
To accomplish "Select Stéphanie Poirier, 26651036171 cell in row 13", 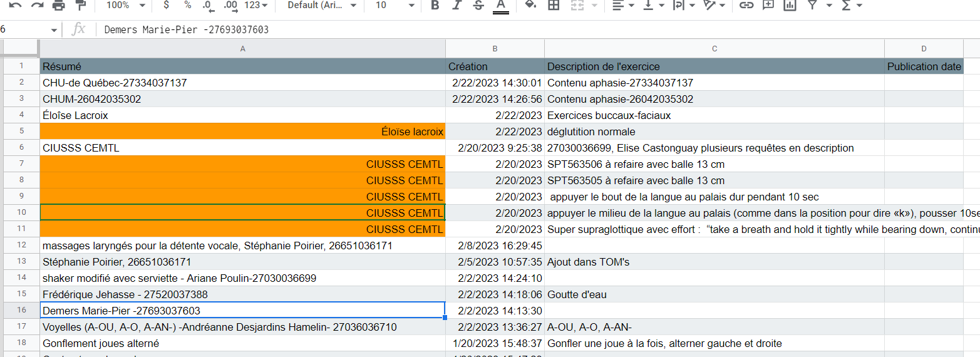I will (242, 262).
